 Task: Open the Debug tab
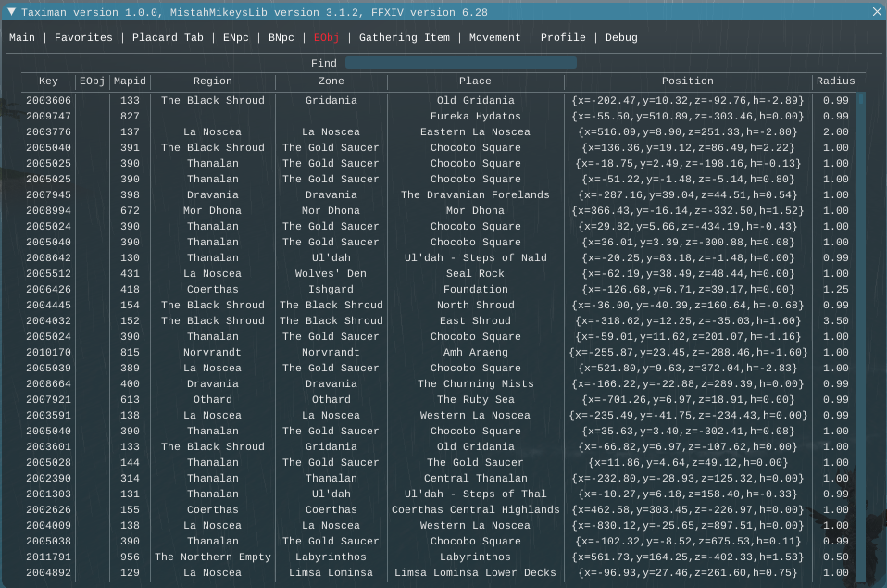tap(621, 37)
